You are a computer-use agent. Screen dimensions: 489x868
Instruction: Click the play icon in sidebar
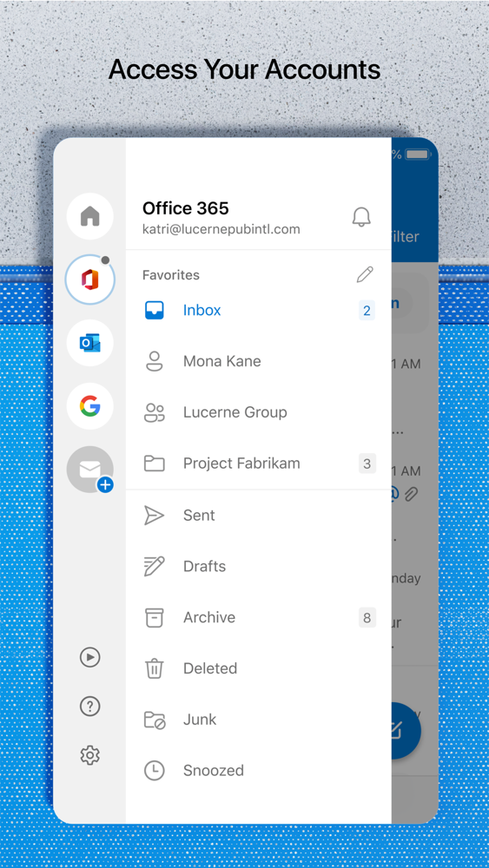(x=89, y=657)
